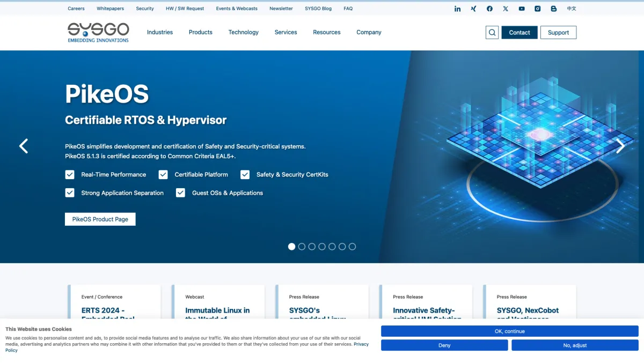The width and height of the screenshot is (644, 363).
Task: Deny cookies
Action: [444, 345]
